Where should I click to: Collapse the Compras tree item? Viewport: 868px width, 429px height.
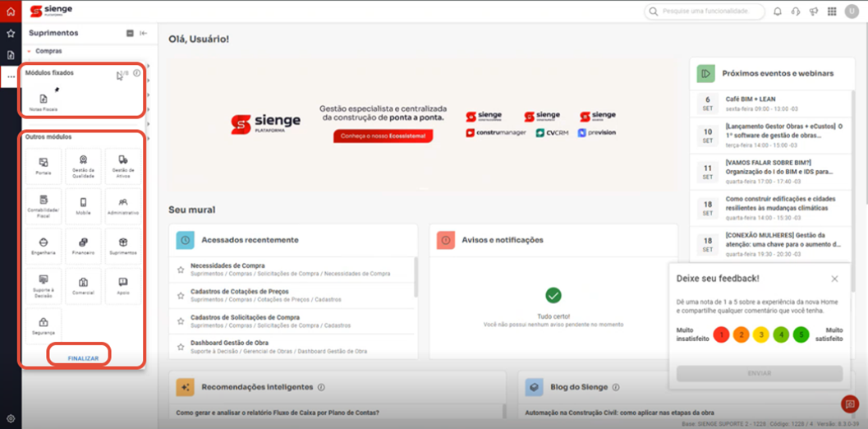coord(29,51)
